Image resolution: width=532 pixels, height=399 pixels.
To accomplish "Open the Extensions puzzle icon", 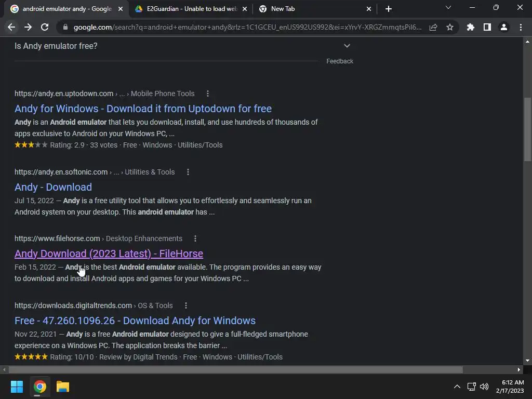I will point(471,27).
